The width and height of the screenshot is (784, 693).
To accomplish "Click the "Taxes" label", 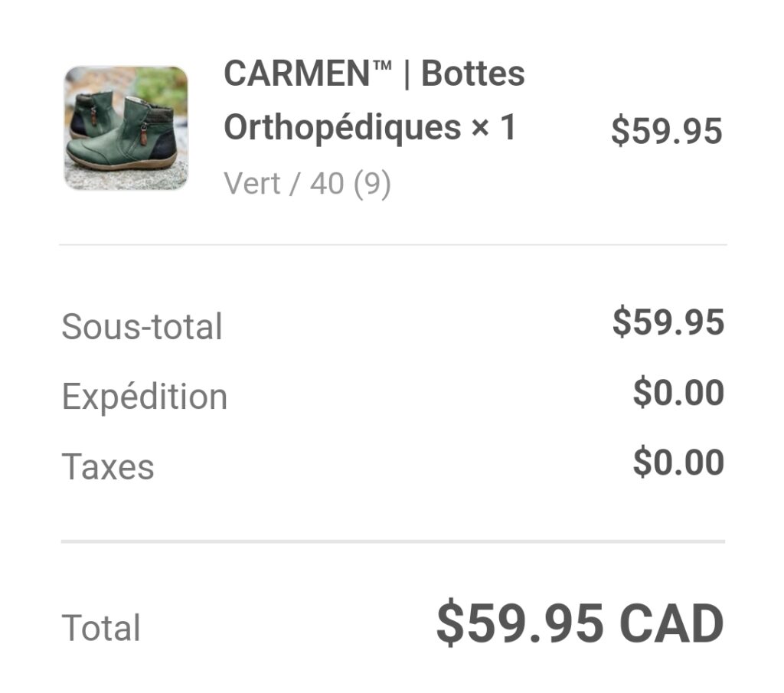I will point(108,466).
